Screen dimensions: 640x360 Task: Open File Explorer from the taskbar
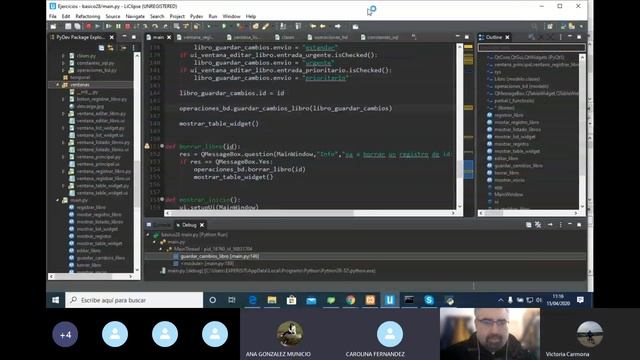pos(272,300)
